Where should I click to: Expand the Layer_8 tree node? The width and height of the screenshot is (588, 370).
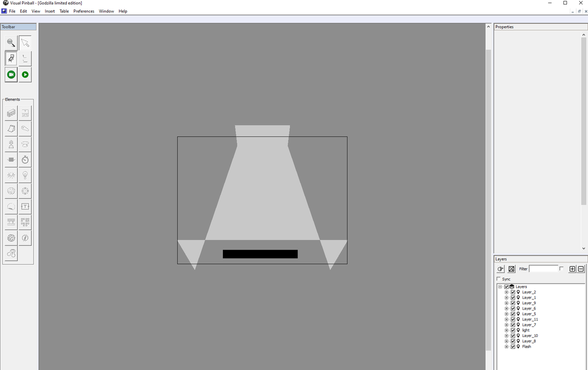tap(506, 341)
